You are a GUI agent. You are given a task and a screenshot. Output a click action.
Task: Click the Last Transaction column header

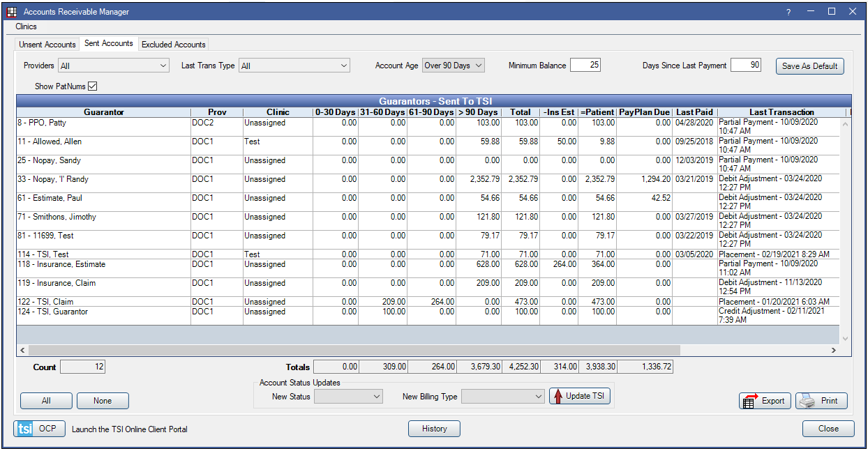pos(781,112)
